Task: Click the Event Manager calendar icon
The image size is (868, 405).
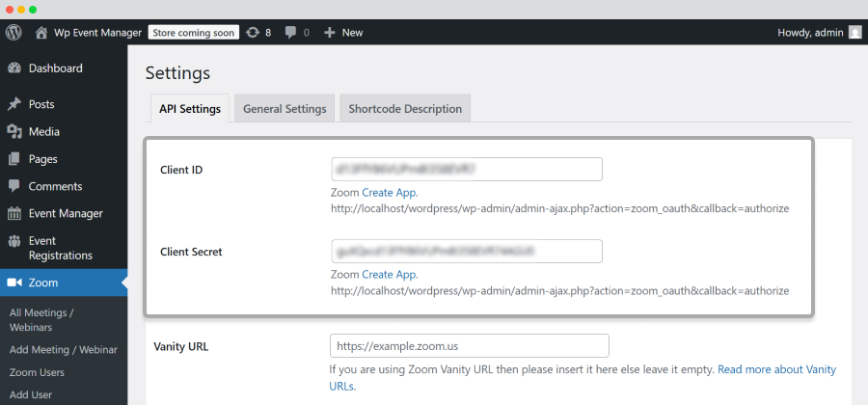Action: 14,213
